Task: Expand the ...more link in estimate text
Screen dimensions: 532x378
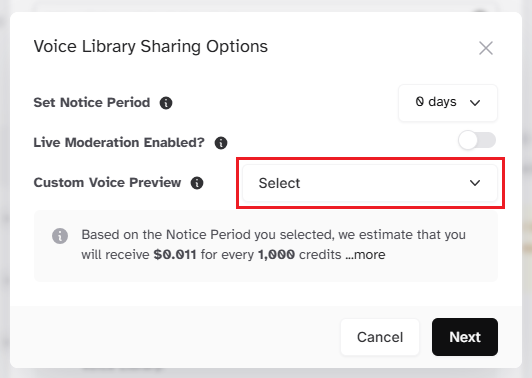Action: (x=365, y=254)
